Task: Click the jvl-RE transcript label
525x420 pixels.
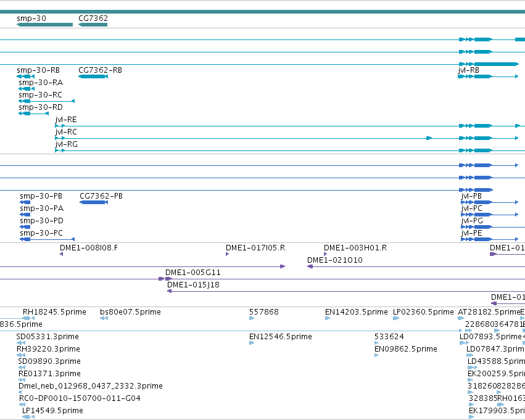Action: pyautogui.click(x=66, y=120)
